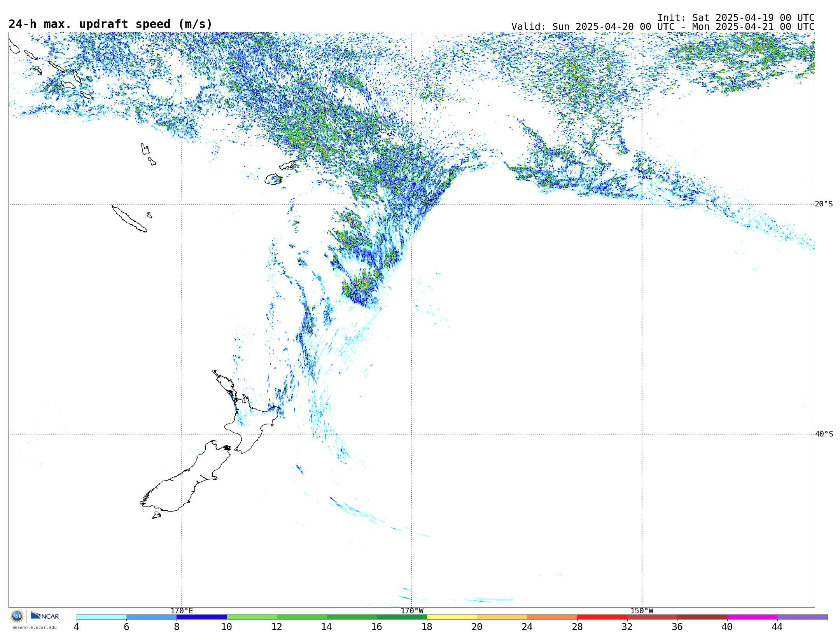Pick the light cyan 4-6 colorbar swatch

pos(101,617)
